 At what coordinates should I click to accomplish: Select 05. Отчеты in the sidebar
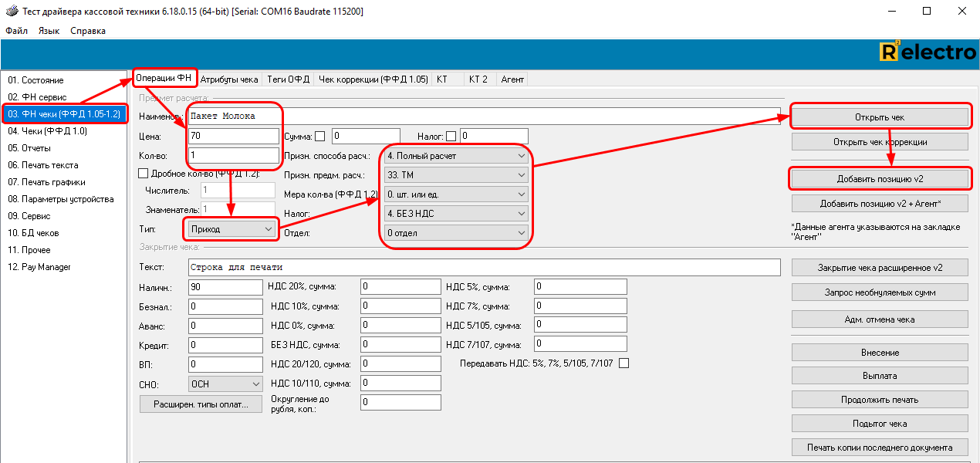point(29,148)
